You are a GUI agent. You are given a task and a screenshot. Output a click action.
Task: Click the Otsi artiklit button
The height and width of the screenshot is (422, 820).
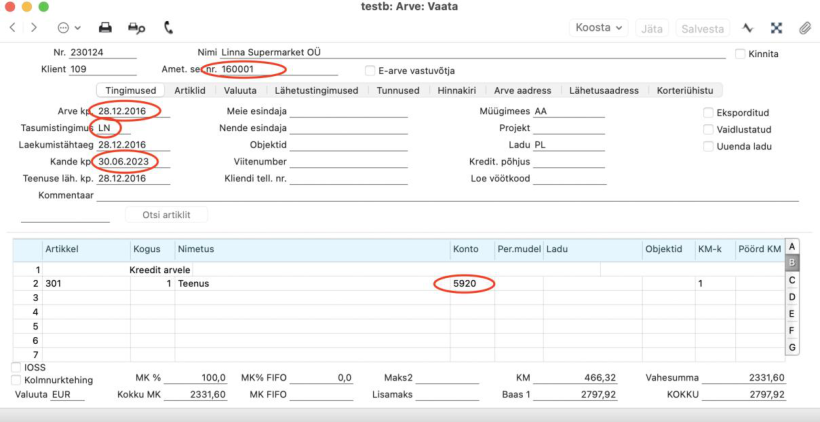(x=166, y=214)
